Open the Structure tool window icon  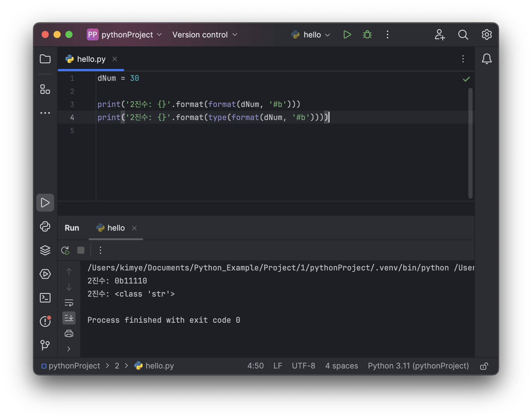tap(45, 89)
